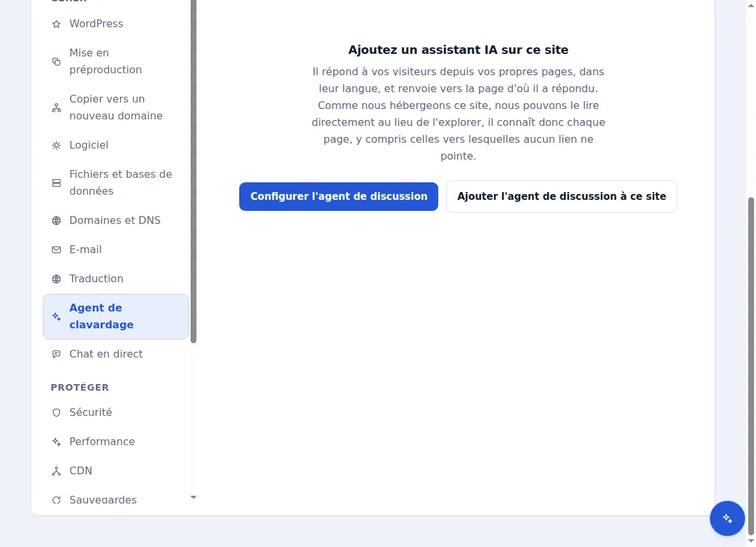Open Fichiers et bases de données
Screen dimensions: 756x547
[x=115, y=182]
